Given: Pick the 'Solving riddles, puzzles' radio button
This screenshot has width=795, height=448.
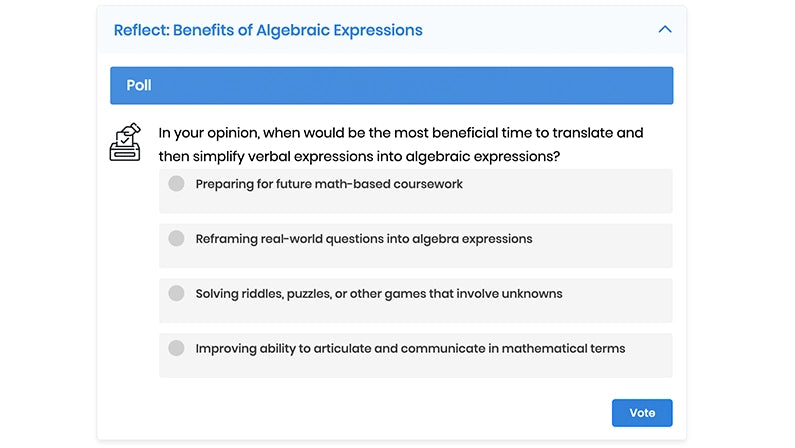Looking at the screenshot, I should tap(177, 294).
